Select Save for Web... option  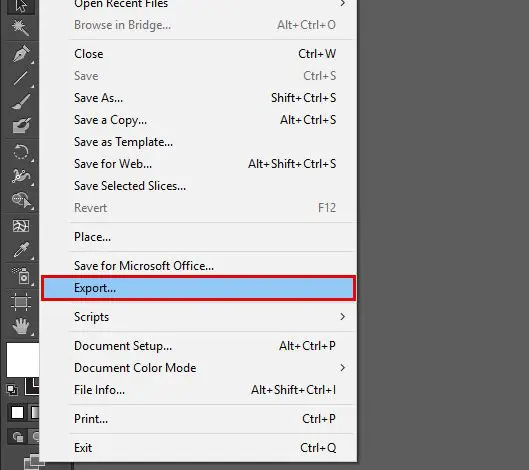tap(198, 164)
